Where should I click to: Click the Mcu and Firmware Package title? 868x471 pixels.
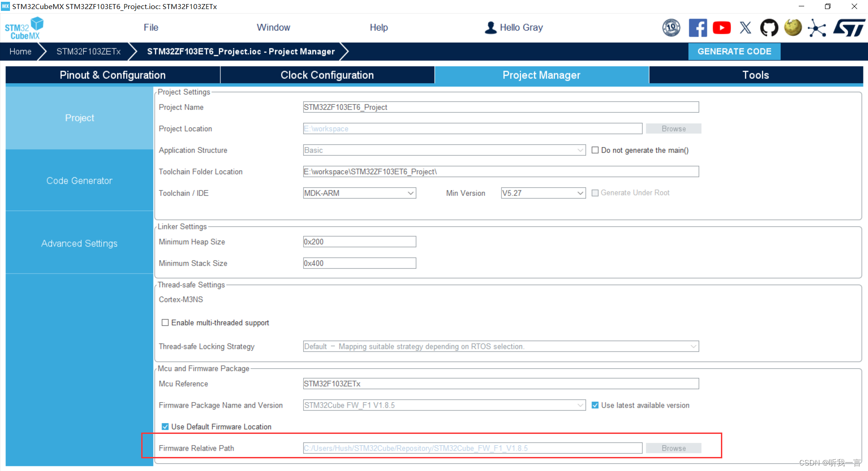(x=204, y=369)
